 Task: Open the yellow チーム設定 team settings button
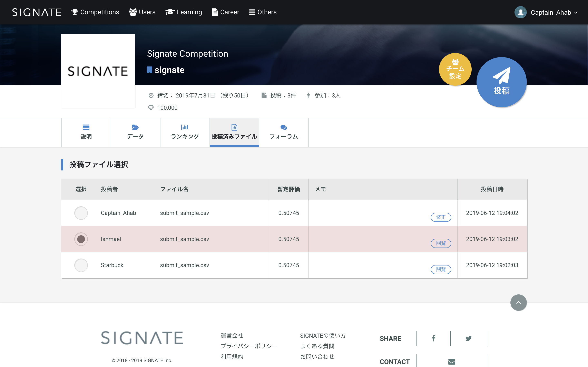pyautogui.click(x=455, y=69)
